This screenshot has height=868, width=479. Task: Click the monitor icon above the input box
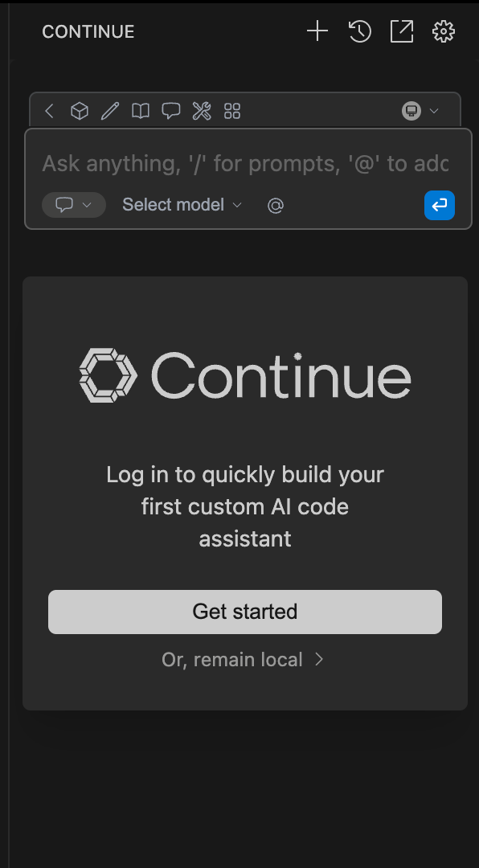coord(411,110)
